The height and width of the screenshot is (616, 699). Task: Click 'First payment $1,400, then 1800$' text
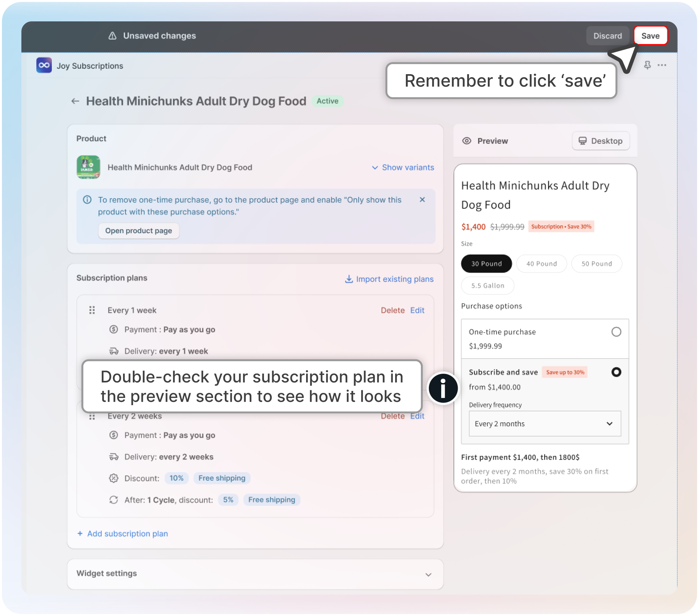tap(520, 457)
